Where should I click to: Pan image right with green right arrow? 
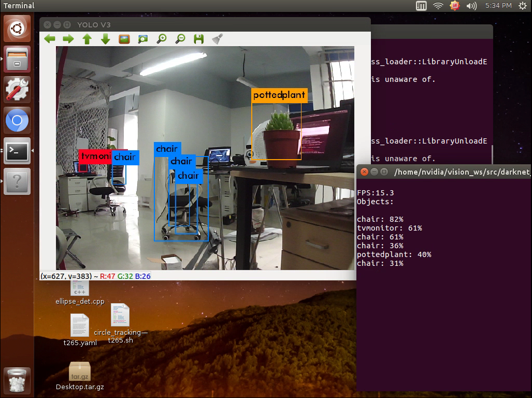tap(68, 39)
